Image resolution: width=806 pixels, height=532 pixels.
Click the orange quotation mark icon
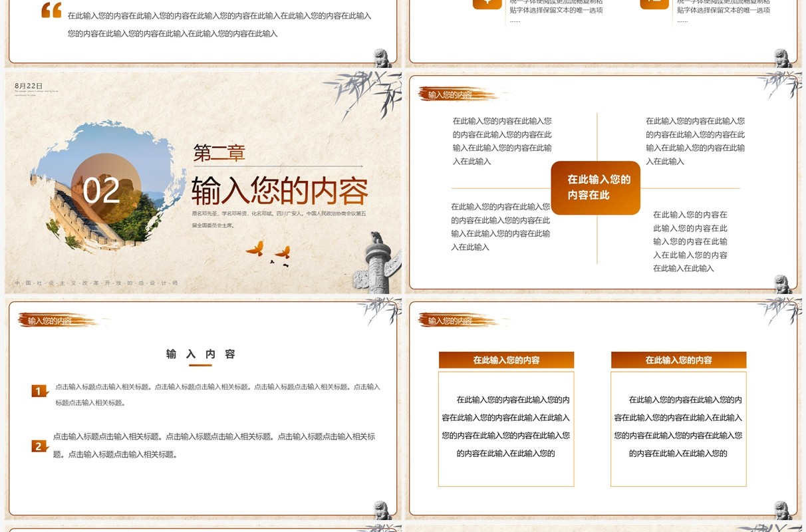click(51, 10)
